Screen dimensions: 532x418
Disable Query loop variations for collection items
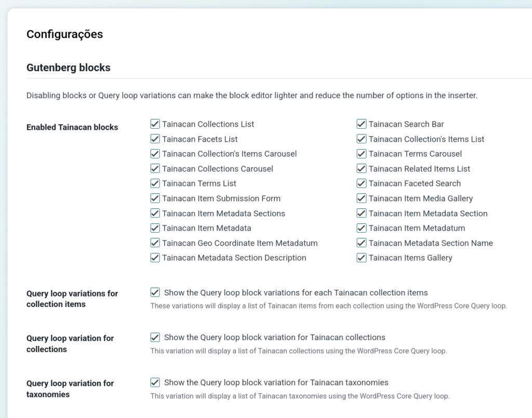pyautogui.click(x=155, y=292)
